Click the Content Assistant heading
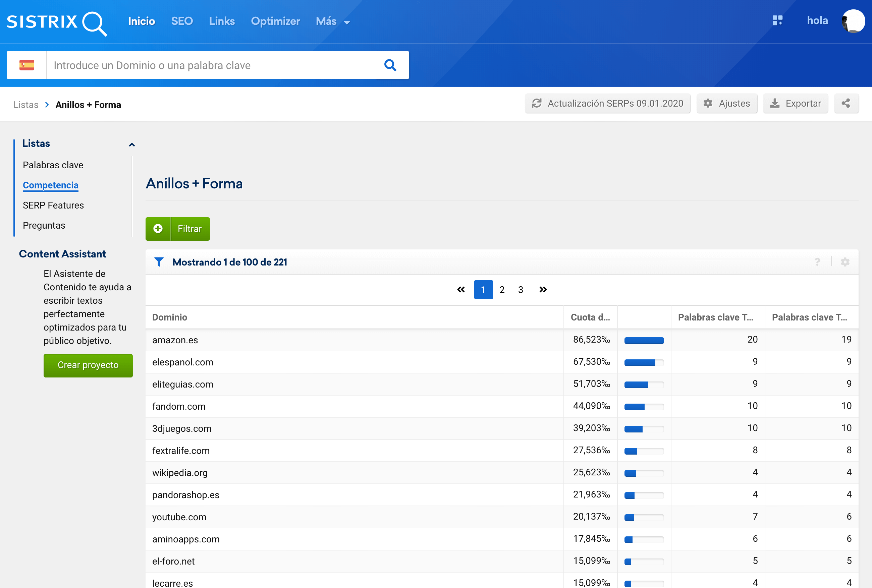The image size is (872, 588). point(63,254)
